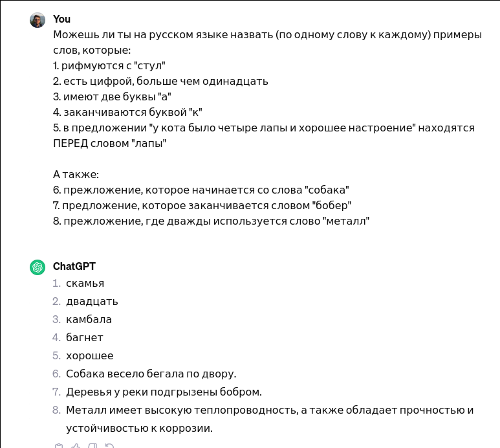
Task: Click the sentence beginning with "Металл имеет"
Action: pos(270,410)
